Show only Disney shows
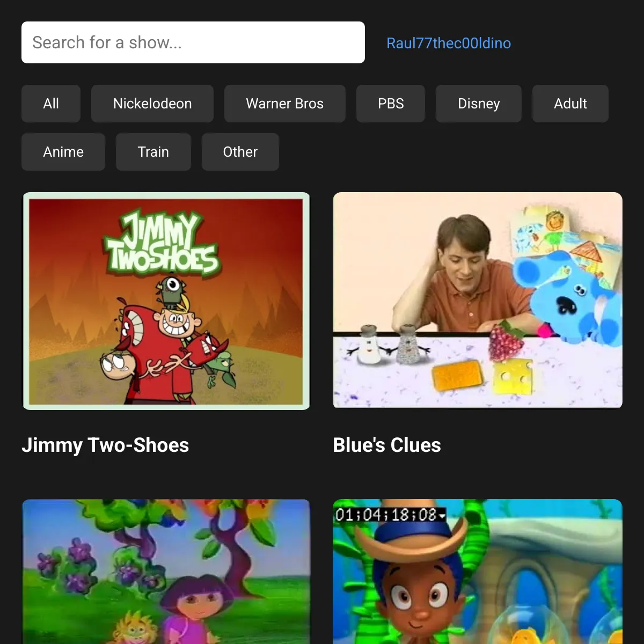 (479, 104)
